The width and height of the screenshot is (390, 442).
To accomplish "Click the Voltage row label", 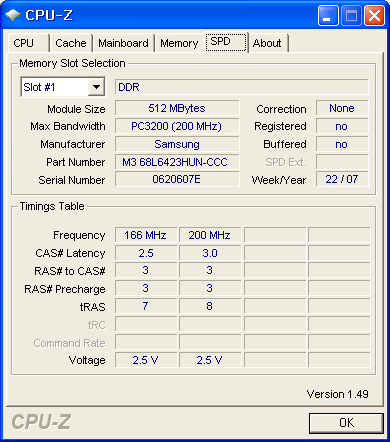I will click(87, 360).
